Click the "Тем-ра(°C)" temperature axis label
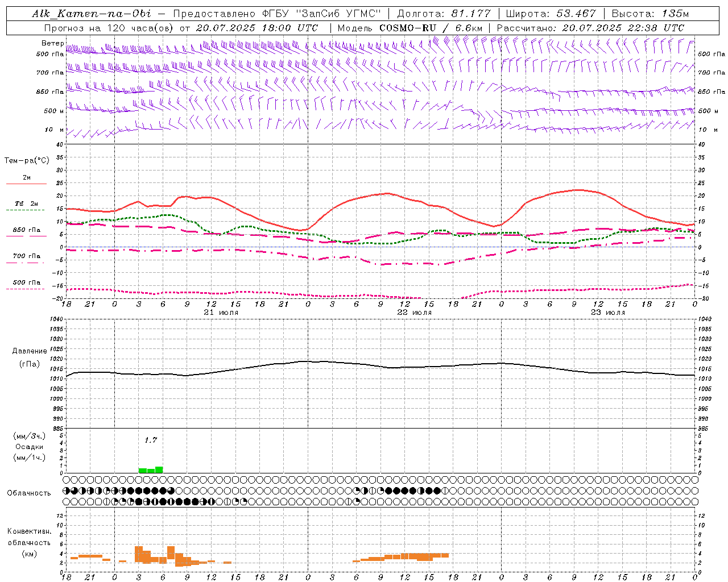728x582 pixels. click(27, 161)
